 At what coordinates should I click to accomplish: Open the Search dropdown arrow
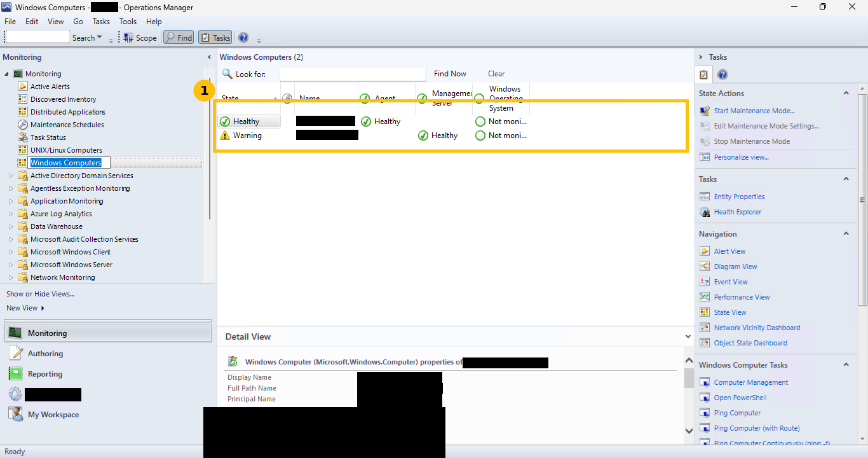click(100, 38)
